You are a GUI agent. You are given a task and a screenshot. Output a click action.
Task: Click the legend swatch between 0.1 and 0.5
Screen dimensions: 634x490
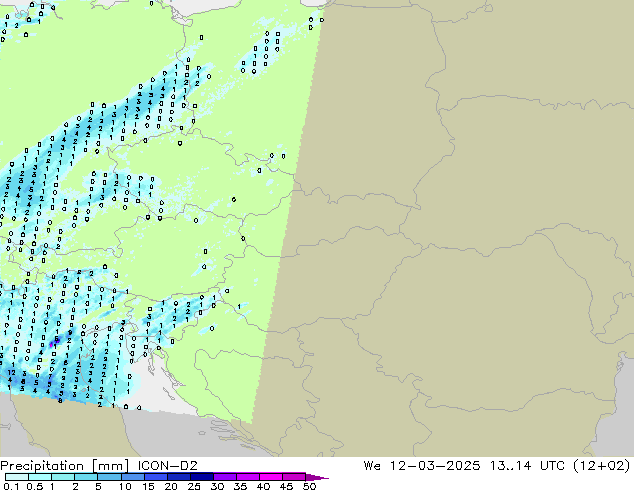tap(17, 477)
